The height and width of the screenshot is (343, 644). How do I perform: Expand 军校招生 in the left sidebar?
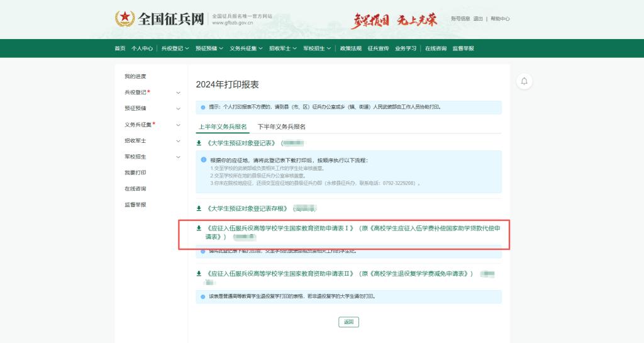178,157
